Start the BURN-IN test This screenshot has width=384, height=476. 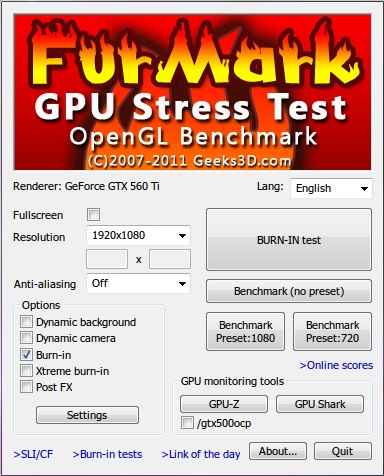[289, 240]
